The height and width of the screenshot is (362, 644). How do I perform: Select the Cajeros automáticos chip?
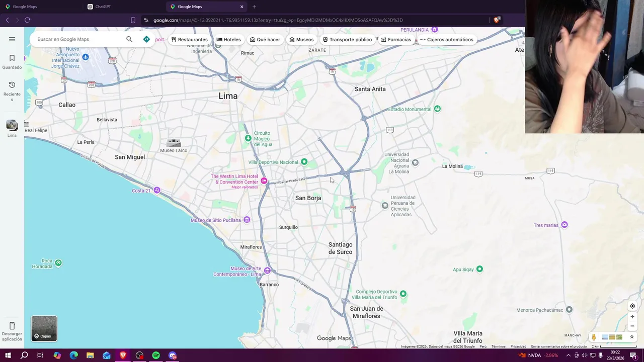click(x=446, y=40)
